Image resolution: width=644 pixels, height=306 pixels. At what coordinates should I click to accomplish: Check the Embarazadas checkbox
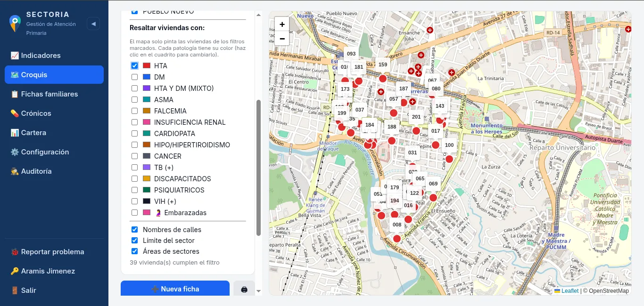[134, 213]
